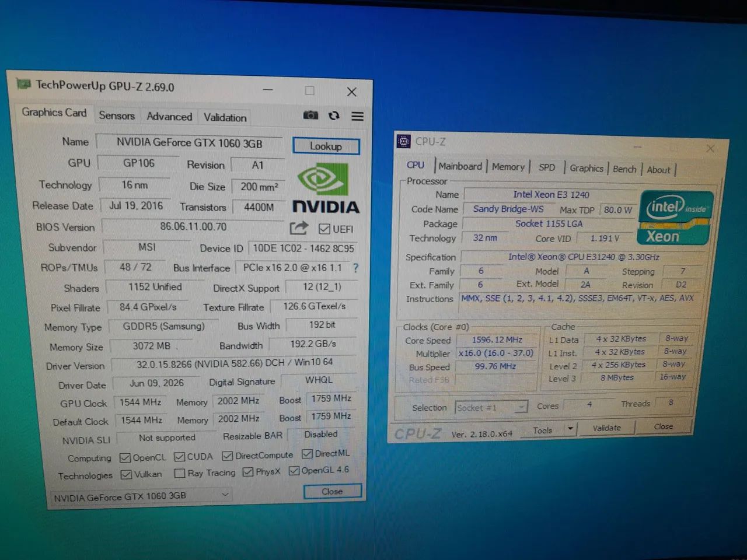Expand the CPU-Z Tools dropdown arrow
This screenshot has width=747, height=560.
click(570, 429)
